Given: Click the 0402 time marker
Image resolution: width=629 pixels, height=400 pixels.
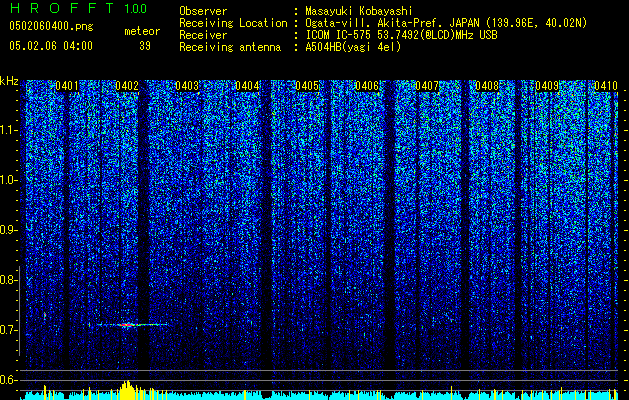Looking at the screenshot, I should pyautogui.click(x=127, y=86).
